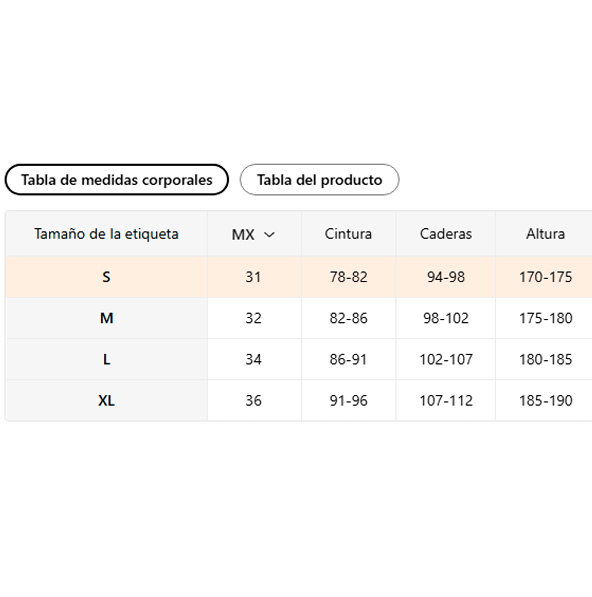Click the Tamaño de la etiqueta header
Viewport: 592px width, 597px height.
[107, 234]
